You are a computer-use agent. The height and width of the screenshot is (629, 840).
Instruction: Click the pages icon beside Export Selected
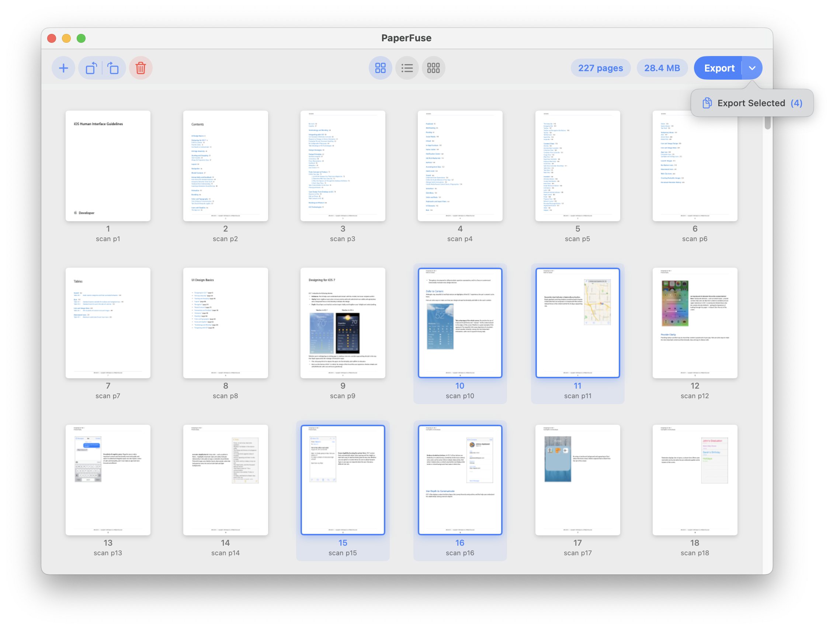[x=707, y=103]
